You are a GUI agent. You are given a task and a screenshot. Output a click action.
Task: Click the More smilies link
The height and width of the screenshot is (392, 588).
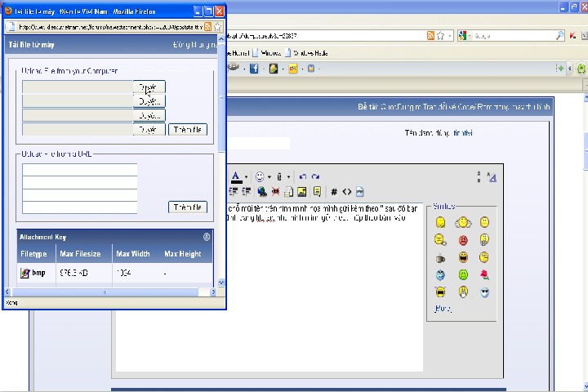443,309
